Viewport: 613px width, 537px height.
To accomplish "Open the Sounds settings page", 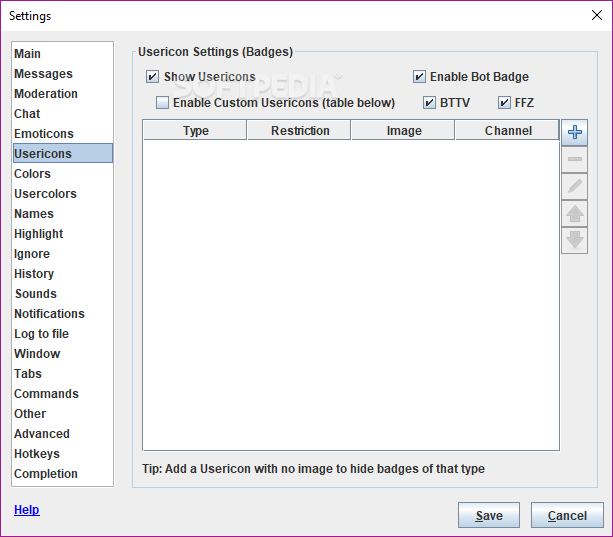I will [63, 294].
